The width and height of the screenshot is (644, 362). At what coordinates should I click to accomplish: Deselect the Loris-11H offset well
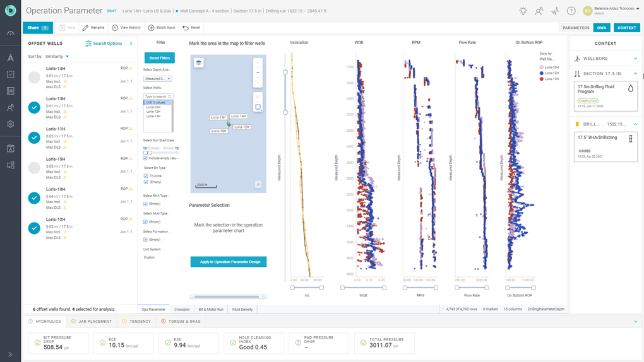34,137
